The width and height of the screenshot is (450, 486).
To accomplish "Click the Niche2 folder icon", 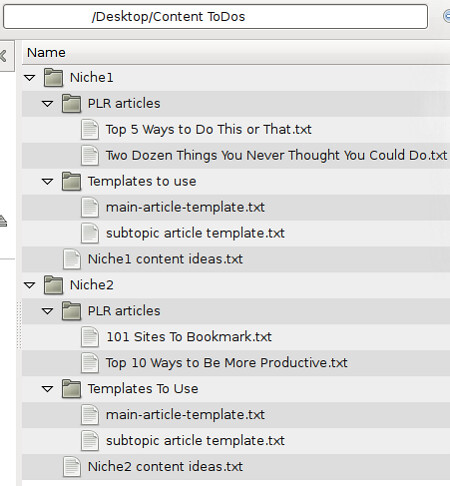I will [53, 285].
